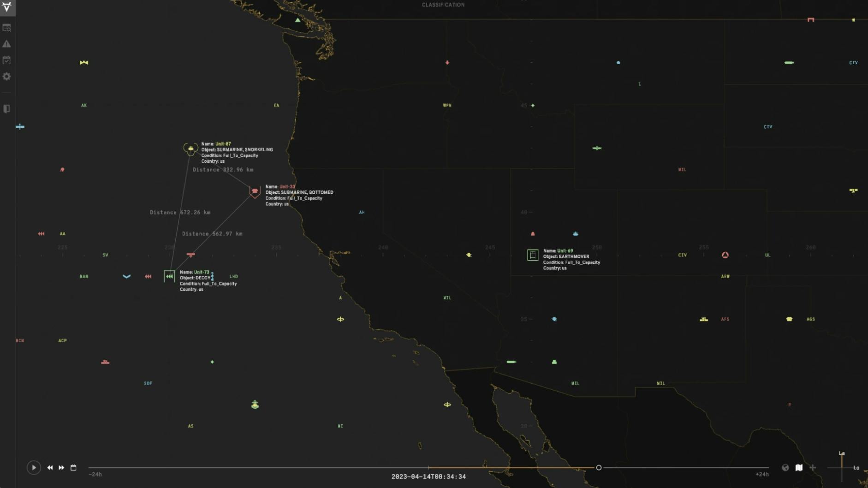868x488 pixels.
Task: Click 'Object: SUBMARINE, BOTTOMED' text
Action: coord(299,192)
